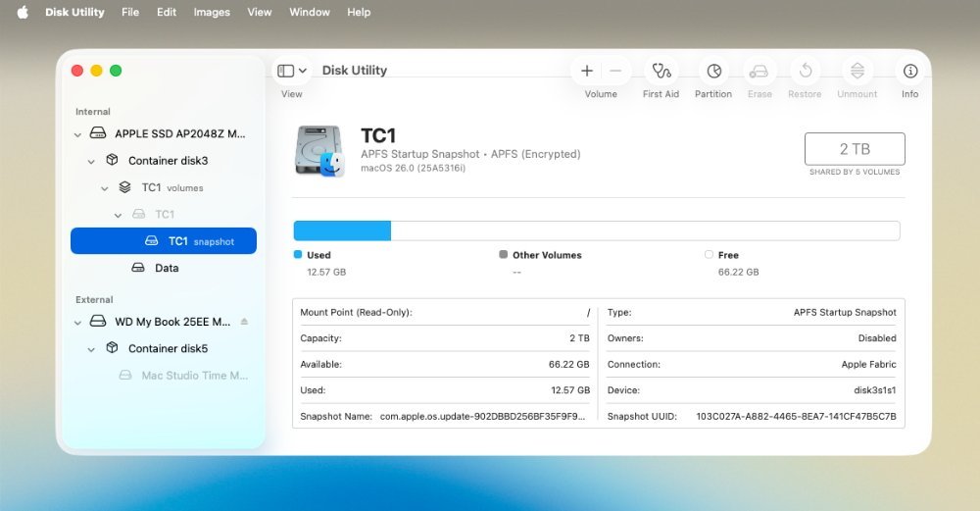The width and height of the screenshot is (980, 511).
Task: Open the Info toolbar button
Action: point(910,71)
